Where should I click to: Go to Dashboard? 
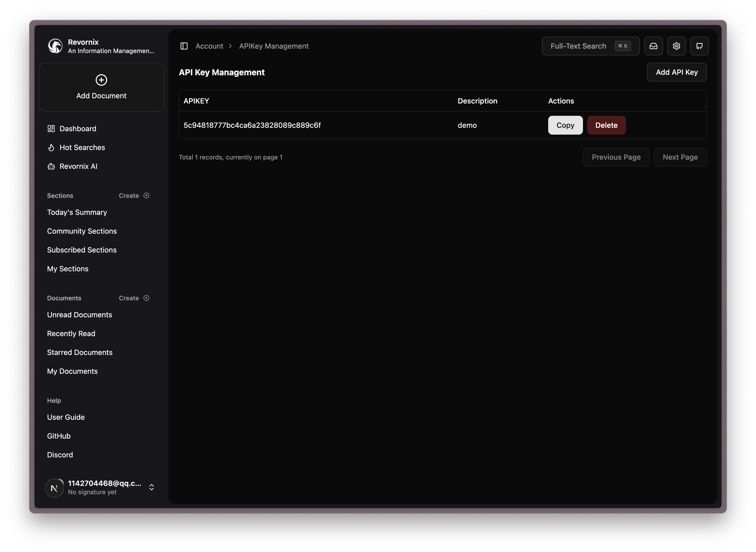78,129
